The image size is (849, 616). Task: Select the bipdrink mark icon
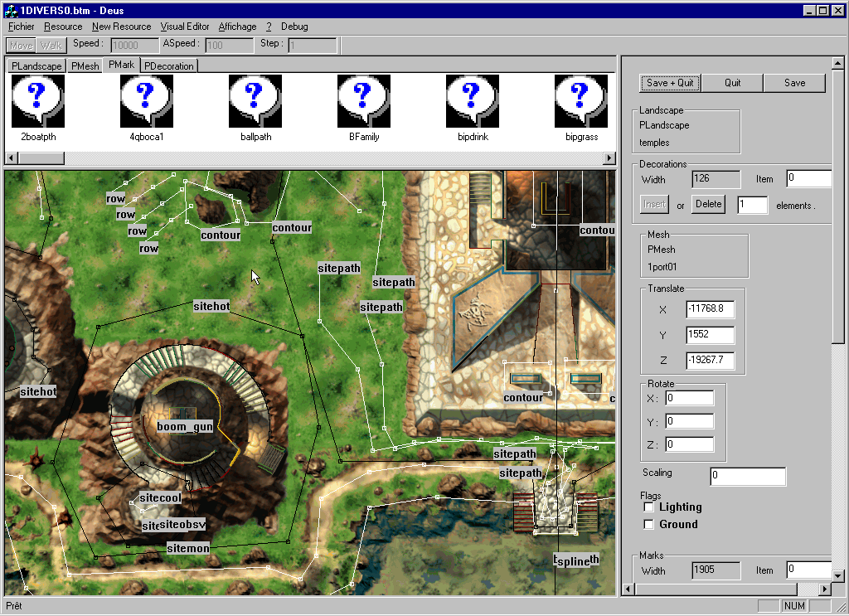(473, 101)
